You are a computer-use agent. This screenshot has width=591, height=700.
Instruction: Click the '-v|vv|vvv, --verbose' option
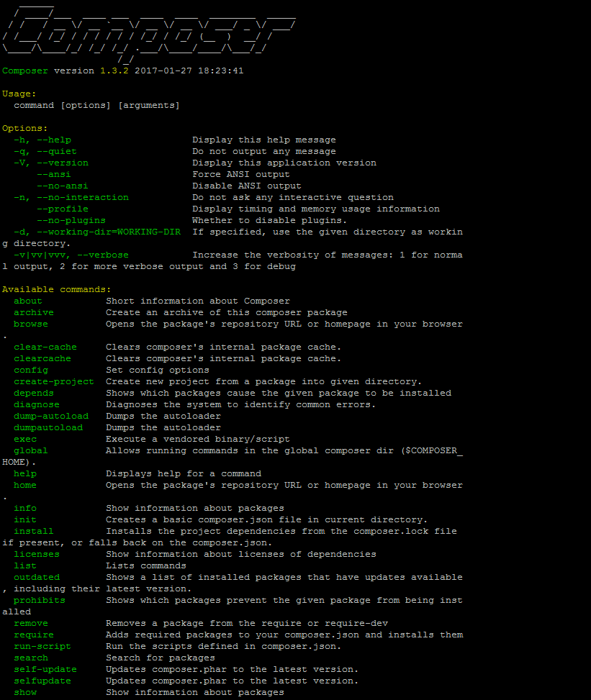(x=71, y=255)
